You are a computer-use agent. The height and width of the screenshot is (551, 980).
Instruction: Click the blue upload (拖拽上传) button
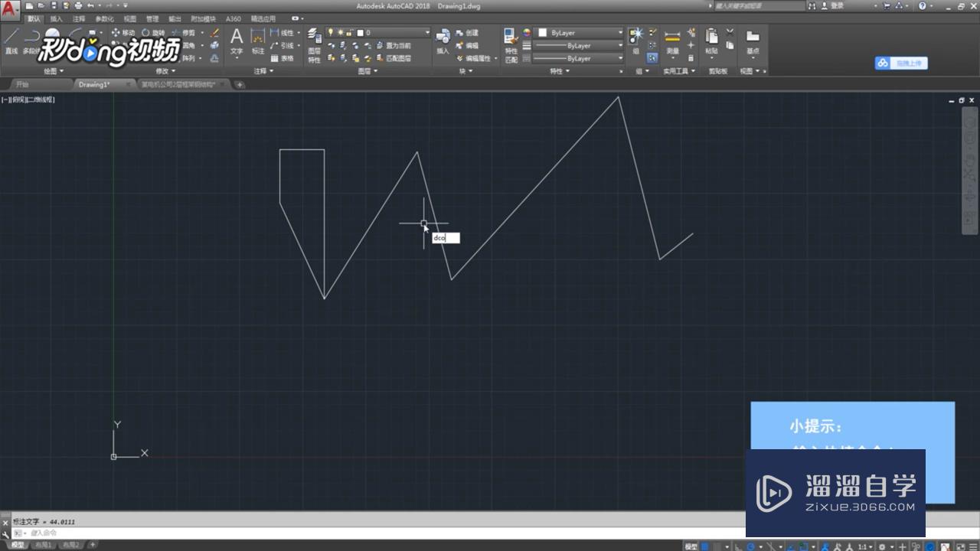pos(901,64)
